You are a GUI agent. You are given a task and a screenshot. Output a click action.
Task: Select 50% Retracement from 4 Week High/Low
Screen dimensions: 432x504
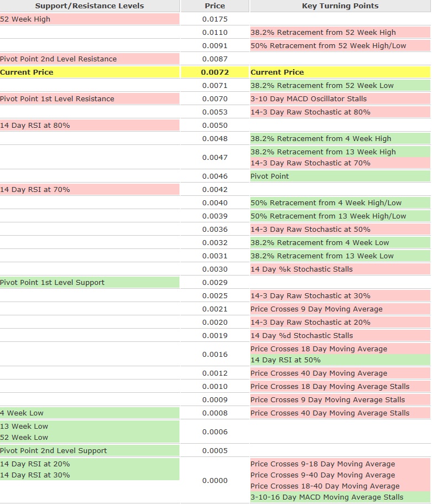pyautogui.click(x=340, y=203)
